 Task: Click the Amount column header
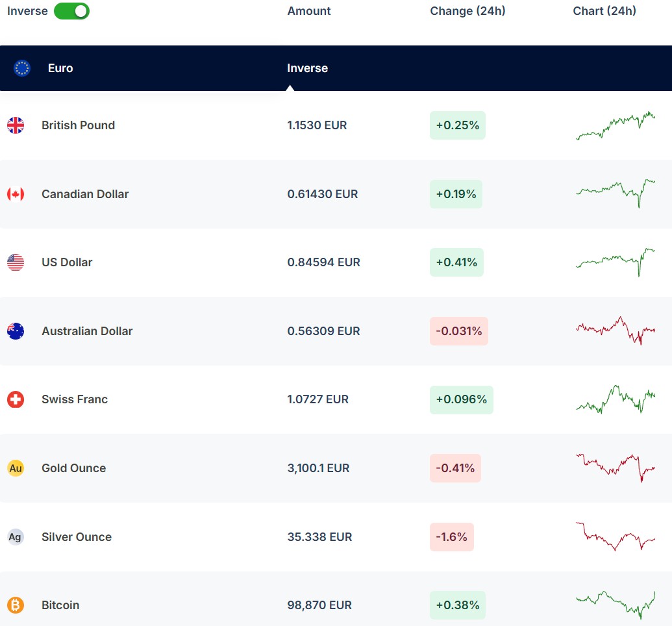click(x=309, y=11)
